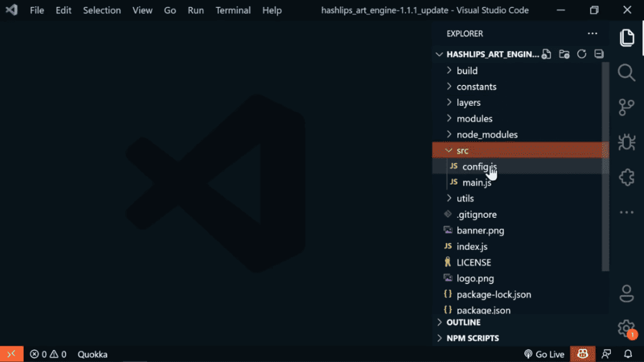Click Quokka in the status bar
Screen dimensions: 644x362
[92, 354]
